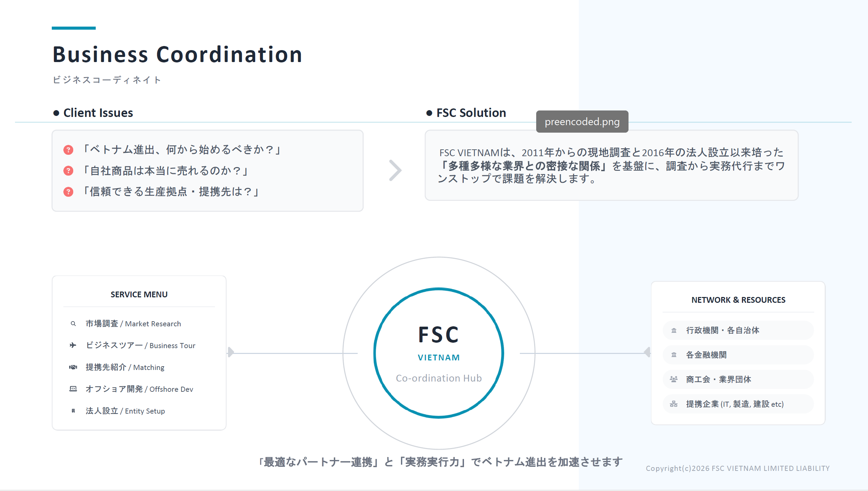Click the FSC VIETNAM Co-ordination Hub circle

439,353
